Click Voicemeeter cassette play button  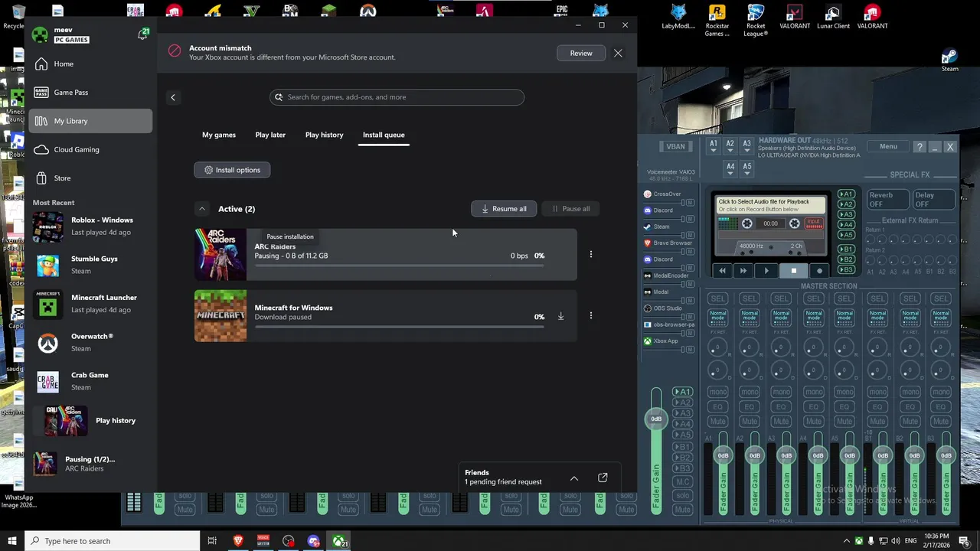coord(766,270)
